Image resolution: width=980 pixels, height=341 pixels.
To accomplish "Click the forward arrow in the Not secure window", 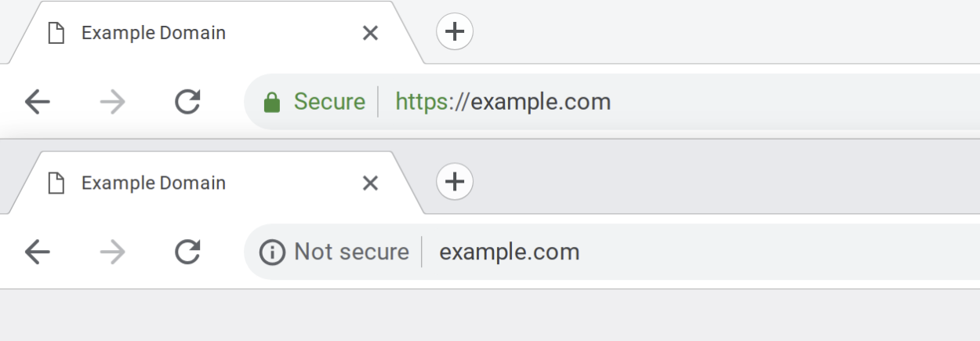I will tap(113, 252).
